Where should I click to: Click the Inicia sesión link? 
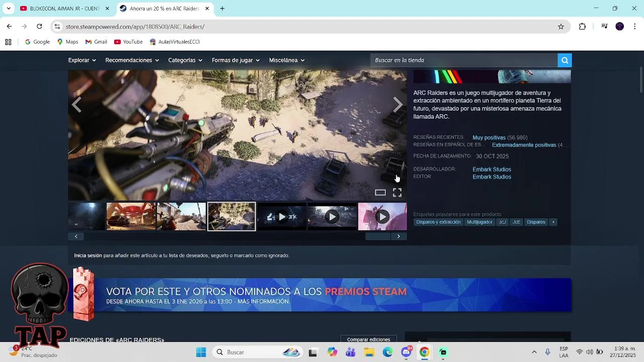(88, 255)
